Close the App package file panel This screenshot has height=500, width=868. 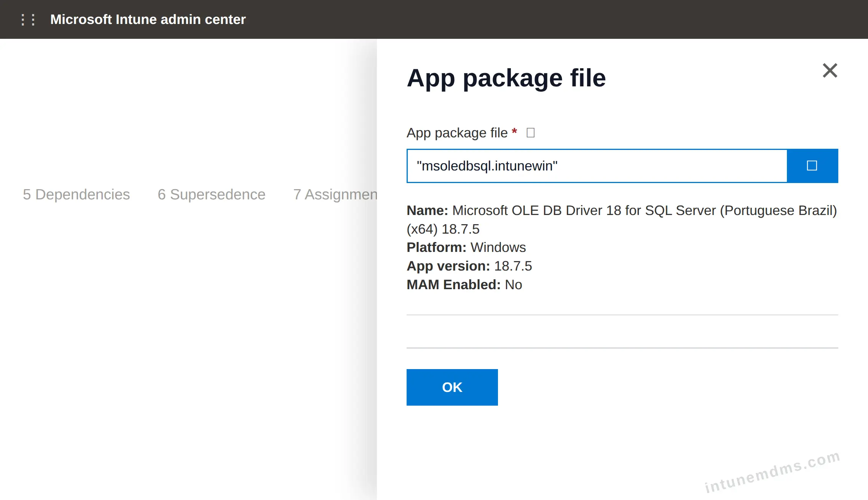(830, 70)
